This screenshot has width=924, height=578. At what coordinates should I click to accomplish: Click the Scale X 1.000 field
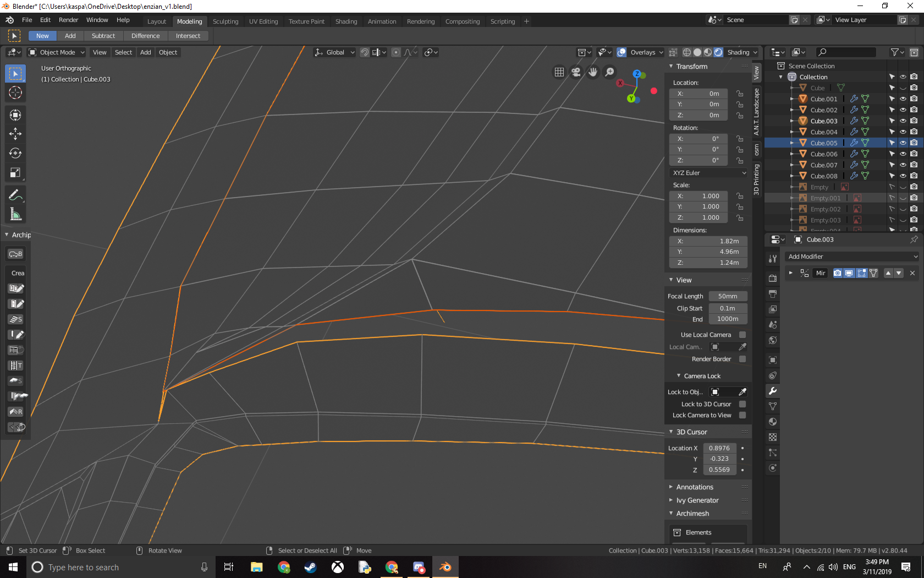tap(699, 196)
